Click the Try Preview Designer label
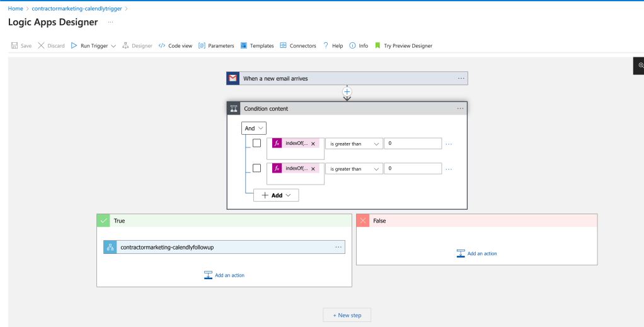 tap(408, 46)
